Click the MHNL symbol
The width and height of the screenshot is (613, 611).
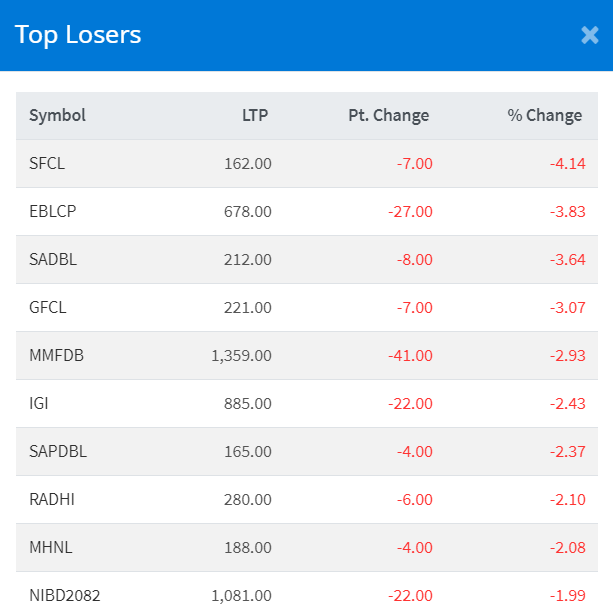click(50, 547)
